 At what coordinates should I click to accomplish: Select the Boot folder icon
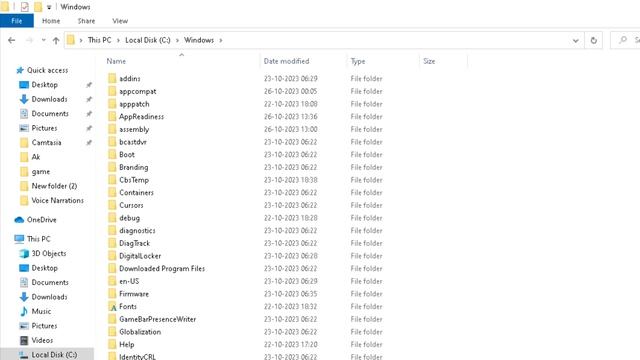click(112, 154)
